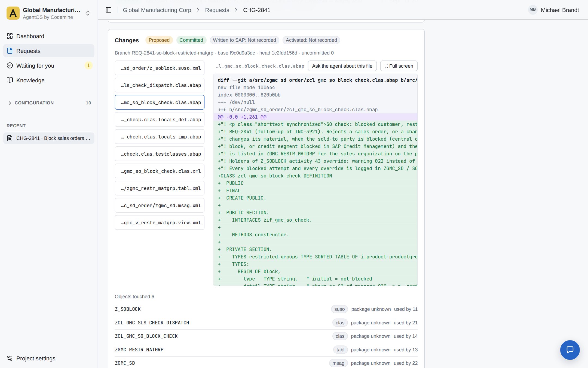
Task: Open the Requests page
Action: pos(49,51)
